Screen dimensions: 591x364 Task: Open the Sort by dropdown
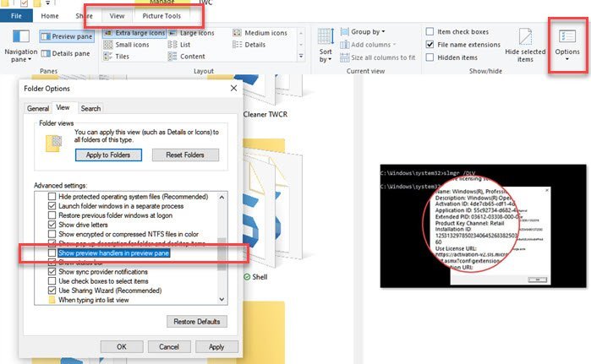[326, 46]
